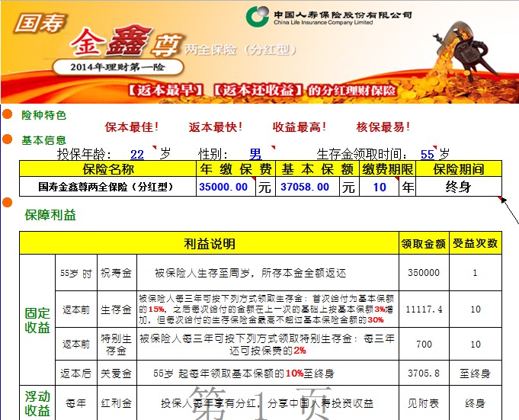Click the 见附表 cell in 红利金 row

click(x=424, y=402)
